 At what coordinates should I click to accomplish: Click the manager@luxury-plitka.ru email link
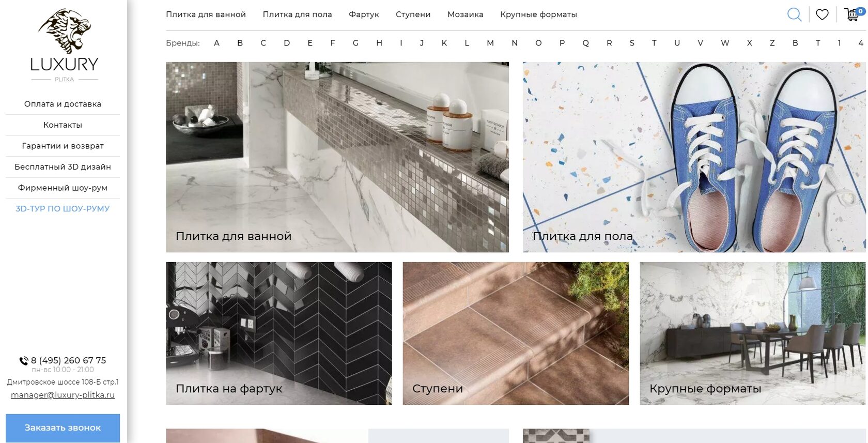(63, 395)
